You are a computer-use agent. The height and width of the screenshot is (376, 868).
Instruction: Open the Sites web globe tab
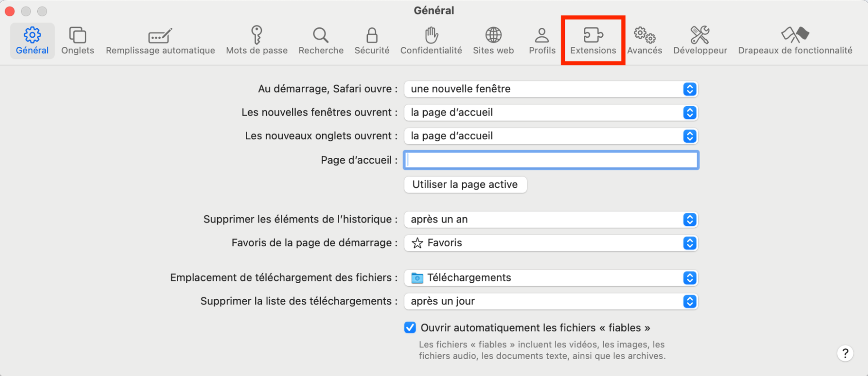coord(493,41)
